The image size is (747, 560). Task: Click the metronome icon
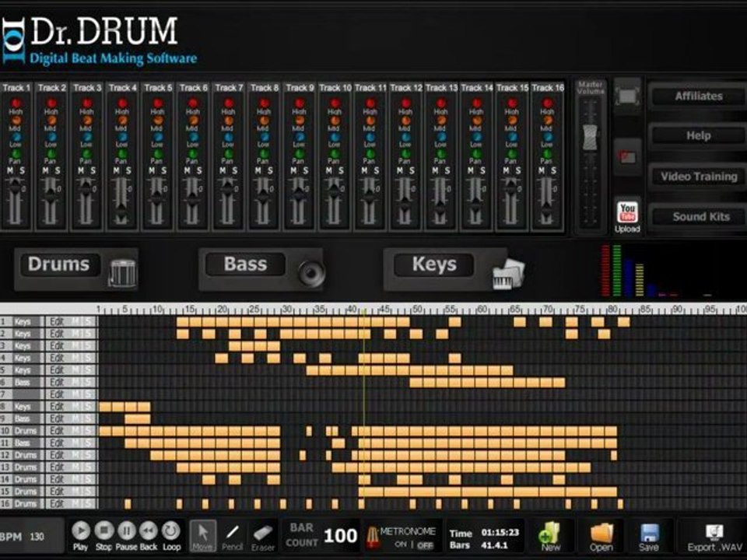(x=372, y=537)
